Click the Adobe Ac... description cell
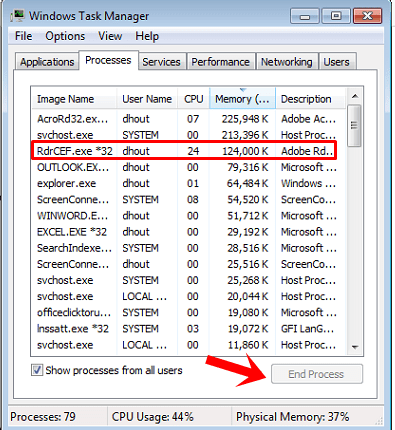Image resolution: width=395 pixels, height=430 pixels. click(x=308, y=119)
